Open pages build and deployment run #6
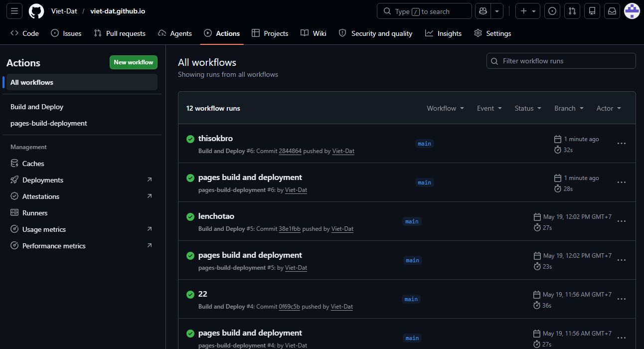This screenshot has height=349, width=644. click(250, 177)
